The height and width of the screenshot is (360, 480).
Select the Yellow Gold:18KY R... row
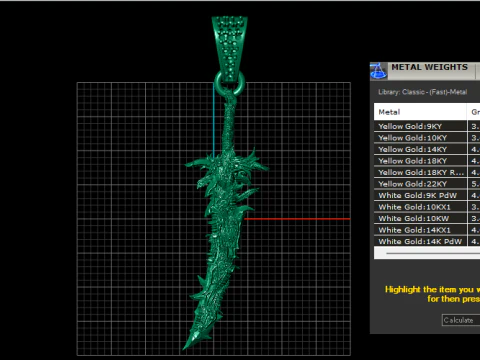pyautogui.click(x=427, y=172)
